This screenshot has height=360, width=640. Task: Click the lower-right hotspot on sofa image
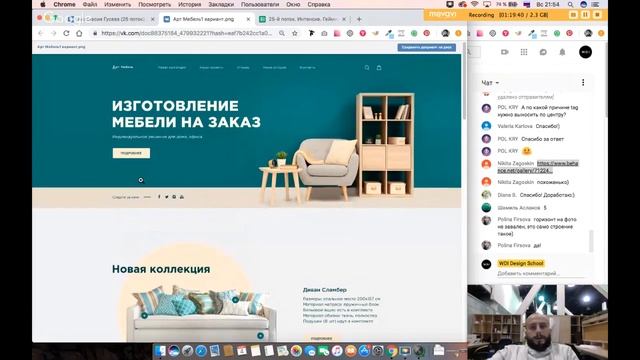coord(260,336)
